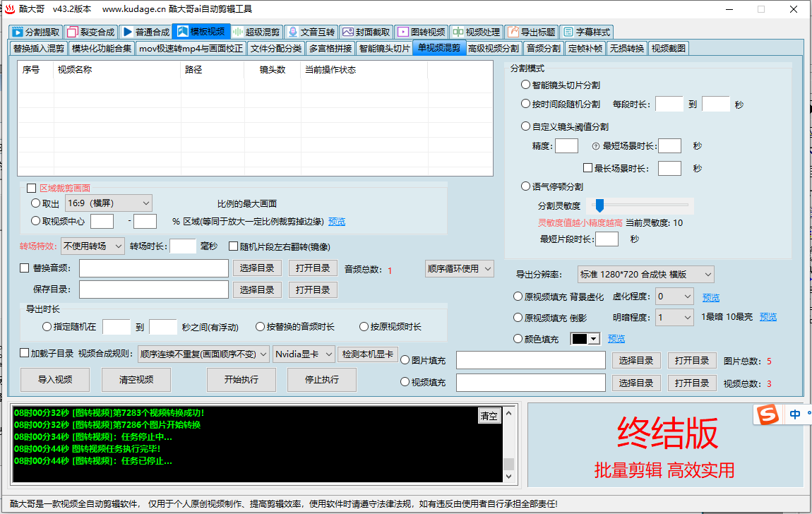Click the play icon of 普通合成
Viewport: 812px width, 514px height.
pos(128,32)
